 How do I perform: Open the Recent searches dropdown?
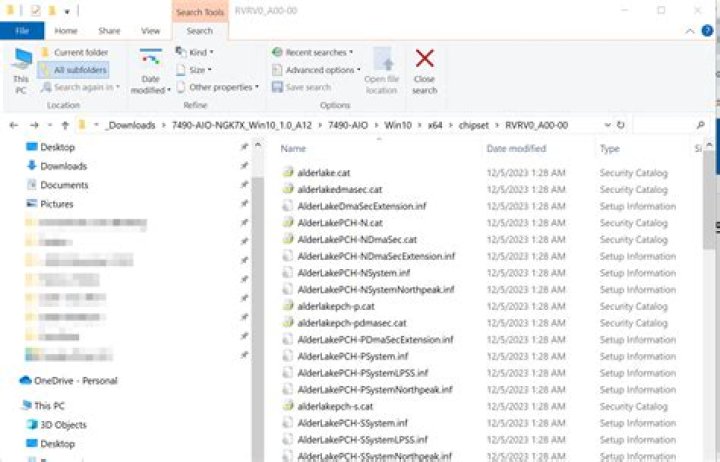point(312,52)
